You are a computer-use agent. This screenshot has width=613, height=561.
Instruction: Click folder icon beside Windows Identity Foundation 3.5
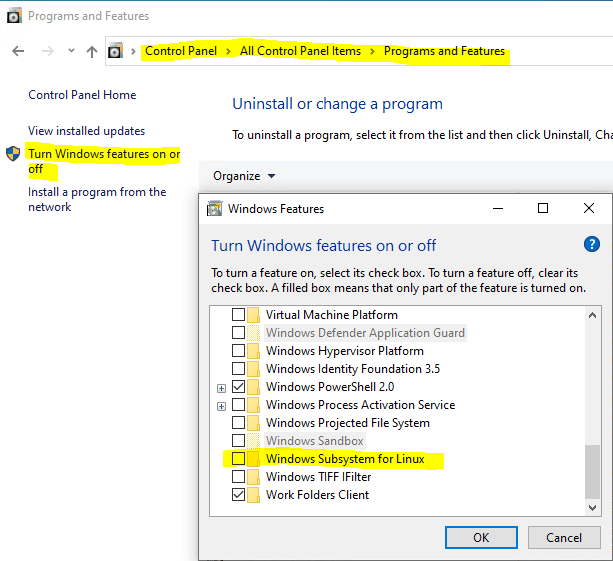click(253, 369)
